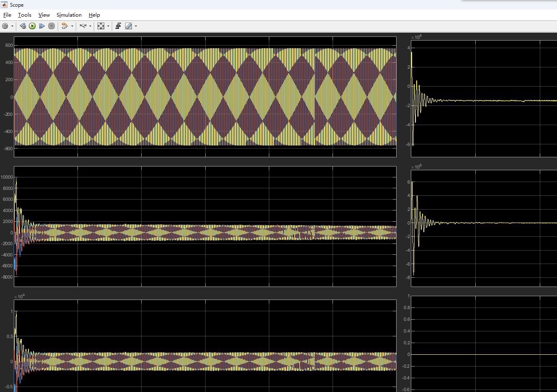
Task: Click the step forward icon
Action: coord(42,26)
